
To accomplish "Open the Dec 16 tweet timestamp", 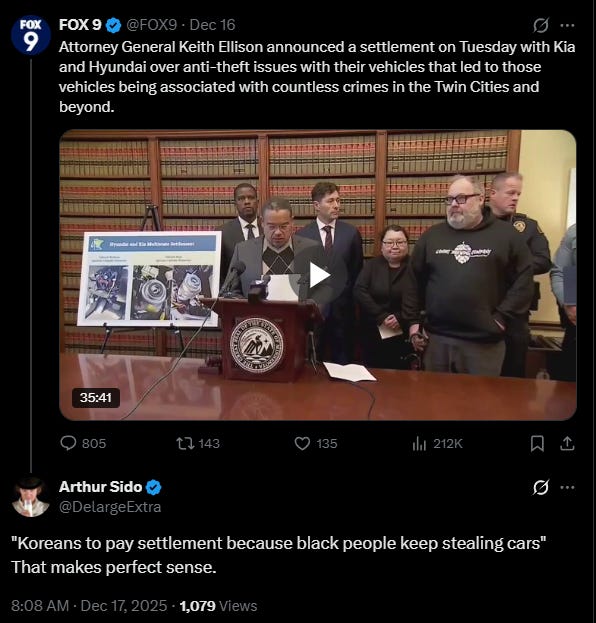I will (213, 25).
